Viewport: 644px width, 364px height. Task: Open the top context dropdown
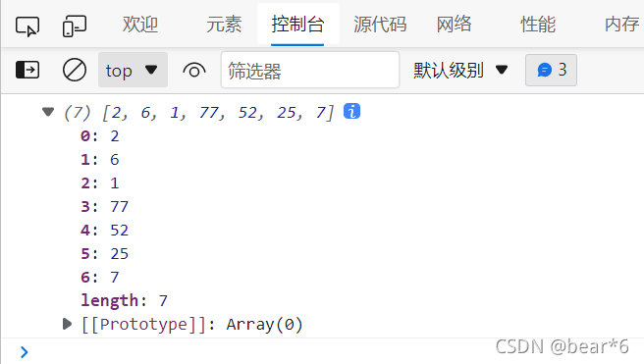click(133, 70)
